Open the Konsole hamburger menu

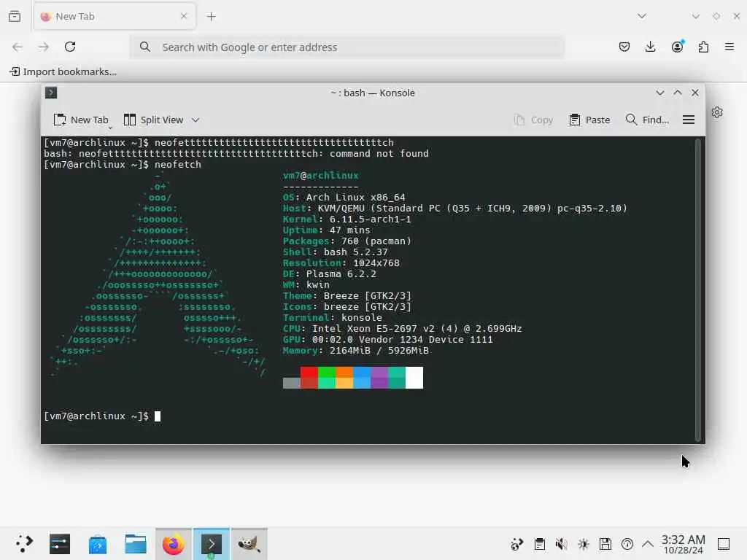coord(689,120)
